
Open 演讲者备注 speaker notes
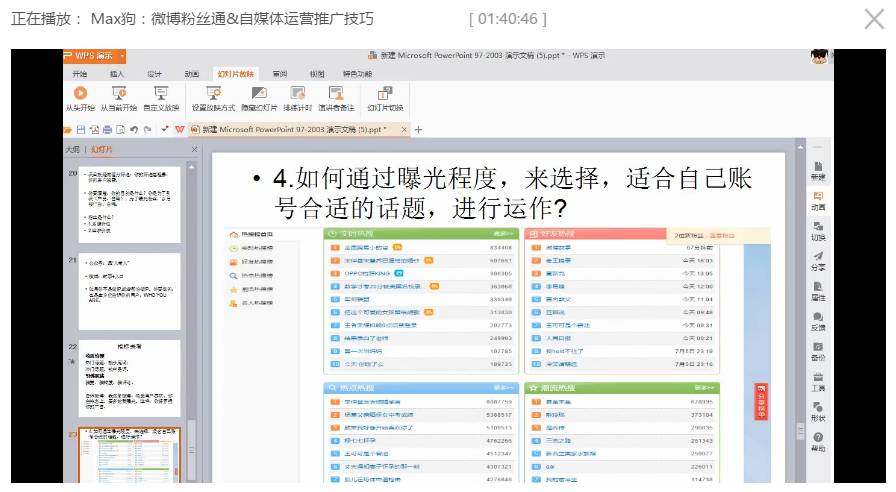click(336, 98)
